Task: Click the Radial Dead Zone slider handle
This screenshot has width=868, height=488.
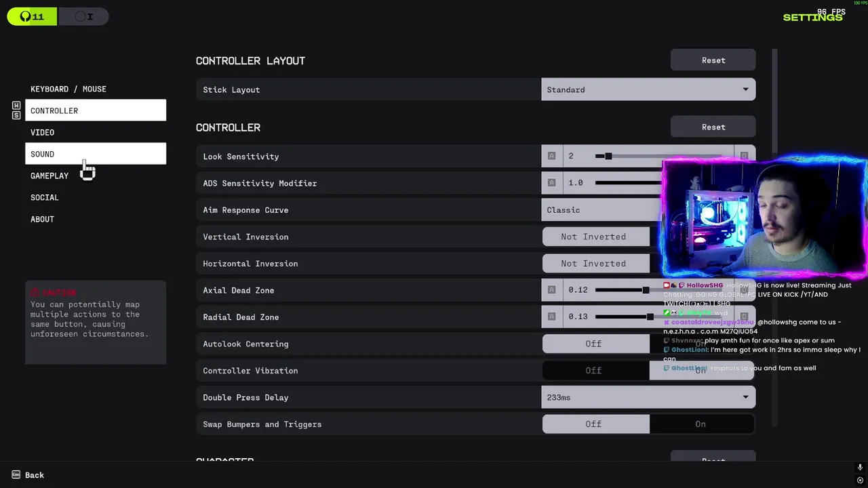Action: pos(650,317)
